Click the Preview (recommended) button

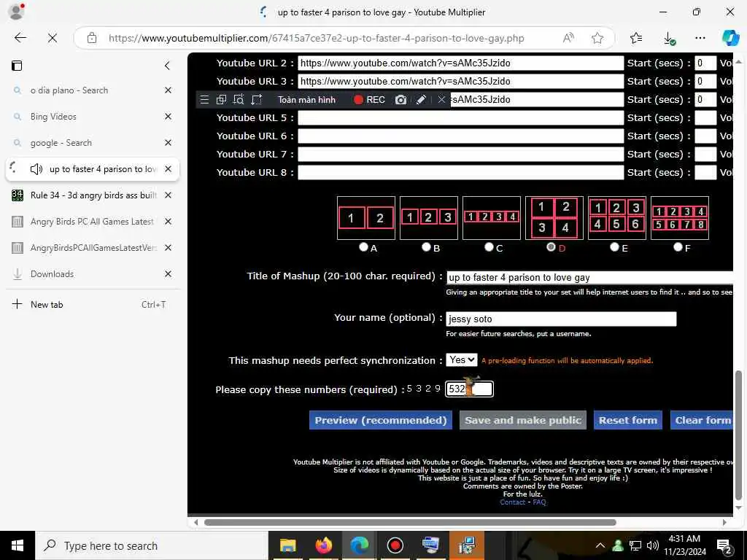[381, 420]
